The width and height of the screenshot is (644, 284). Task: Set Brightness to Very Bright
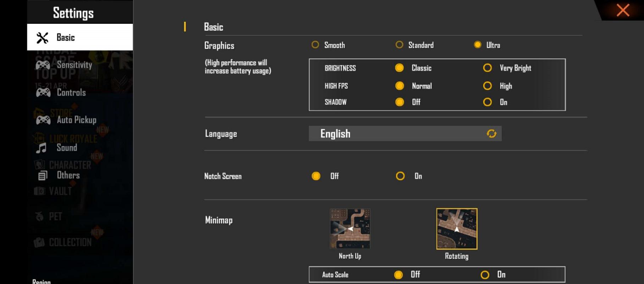pos(487,68)
